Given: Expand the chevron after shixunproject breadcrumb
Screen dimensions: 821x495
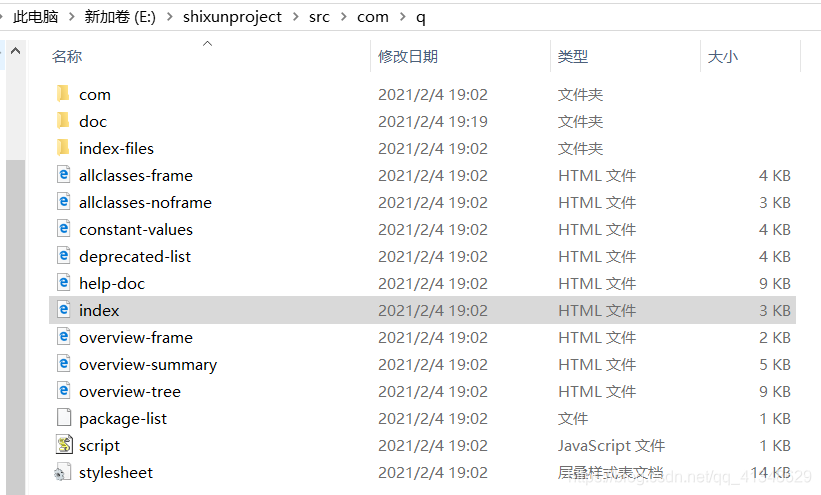Looking at the screenshot, I should click(x=295, y=17).
